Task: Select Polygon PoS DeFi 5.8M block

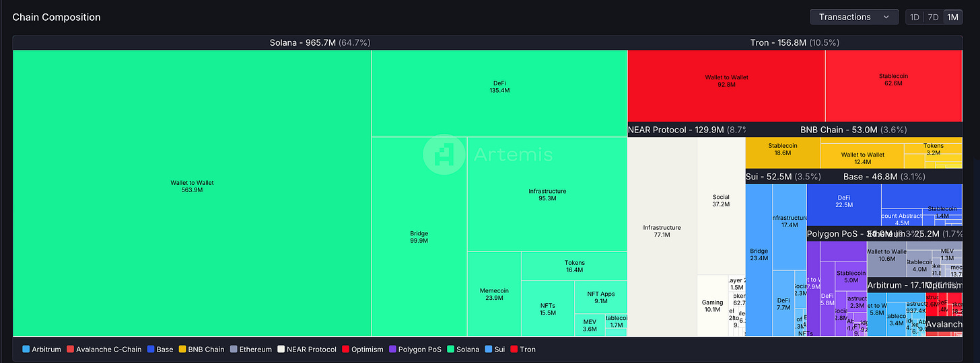Action: [x=827, y=299]
